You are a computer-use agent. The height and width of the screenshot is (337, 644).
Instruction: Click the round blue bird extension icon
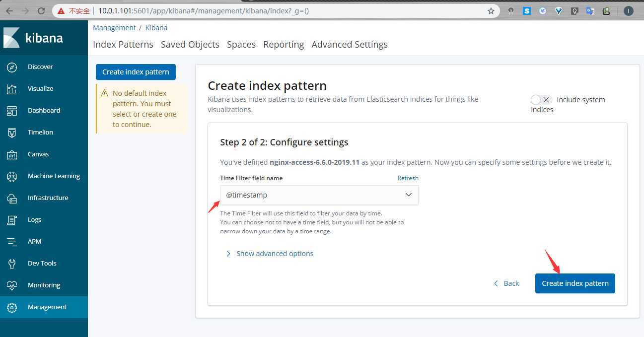[x=543, y=10]
